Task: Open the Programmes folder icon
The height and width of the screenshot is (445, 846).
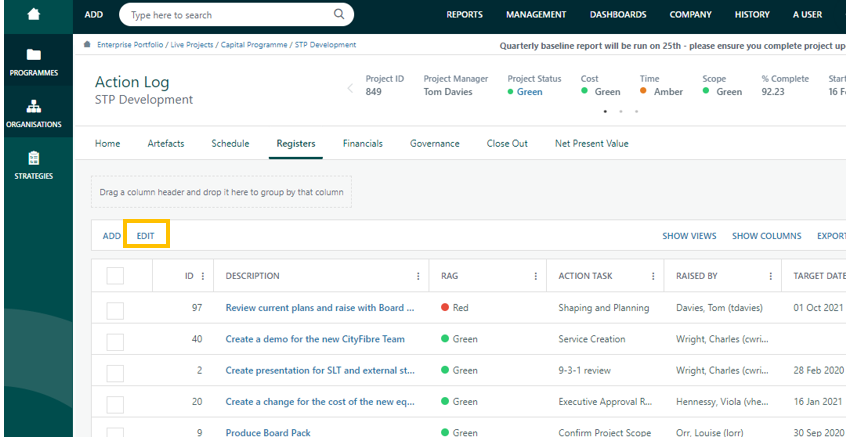Action: click(33, 54)
